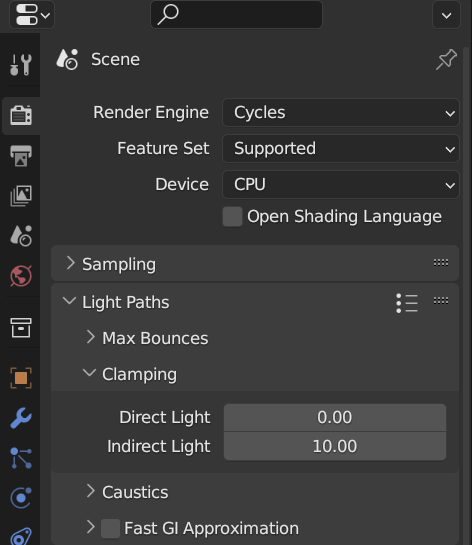
Task: Open the Scene properties tab
Action: (x=21, y=236)
